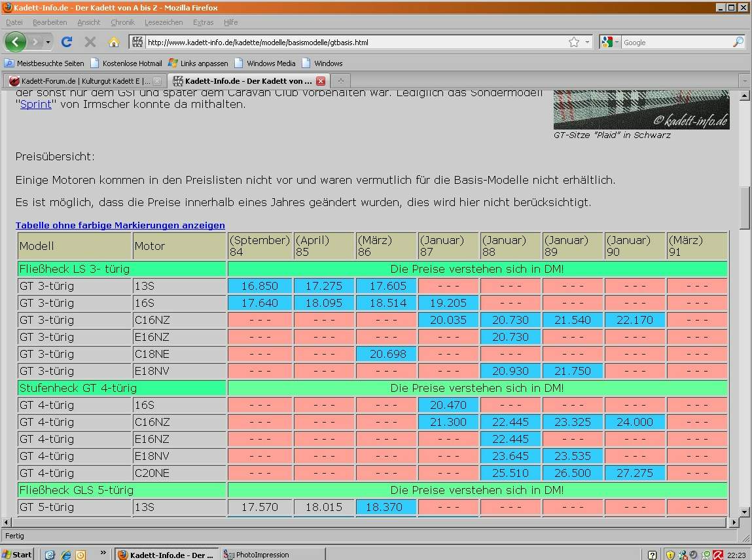Click the Sprint hyperlink
Screen dimensions: 752x560
tap(35, 104)
